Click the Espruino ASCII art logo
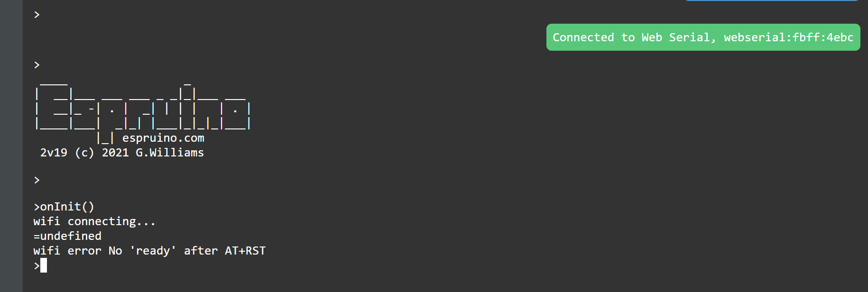This screenshot has height=292, width=868. (143, 107)
